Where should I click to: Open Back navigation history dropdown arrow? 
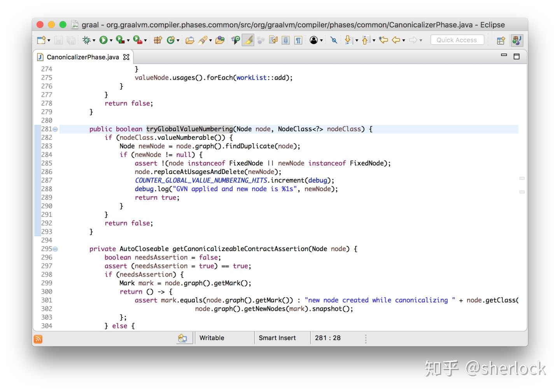[404, 40]
